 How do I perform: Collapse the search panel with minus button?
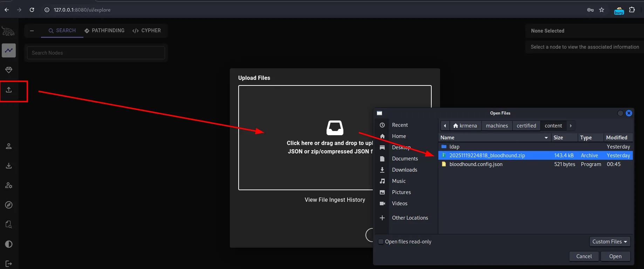[32, 31]
